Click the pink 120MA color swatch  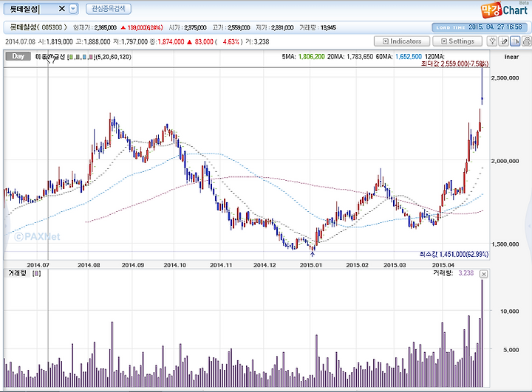[x=91, y=57]
